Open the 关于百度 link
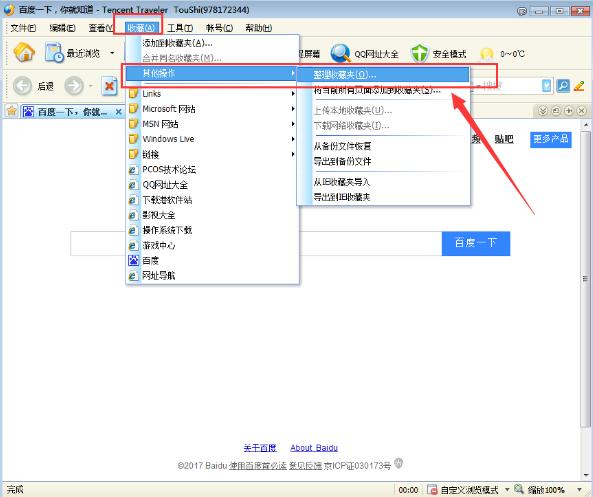Screen dimensions: 593x497 click(x=260, y=448)
